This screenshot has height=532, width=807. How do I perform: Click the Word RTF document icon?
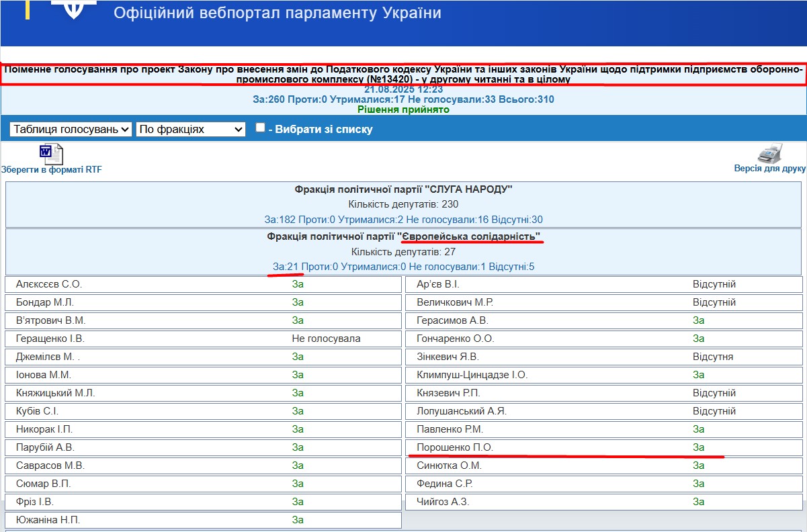coord(51,154)
